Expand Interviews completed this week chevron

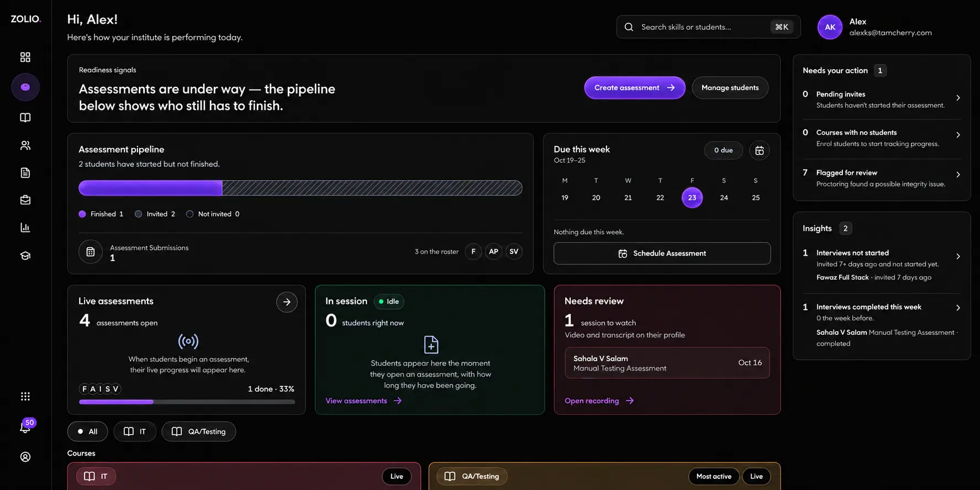[x=958, y=308]
